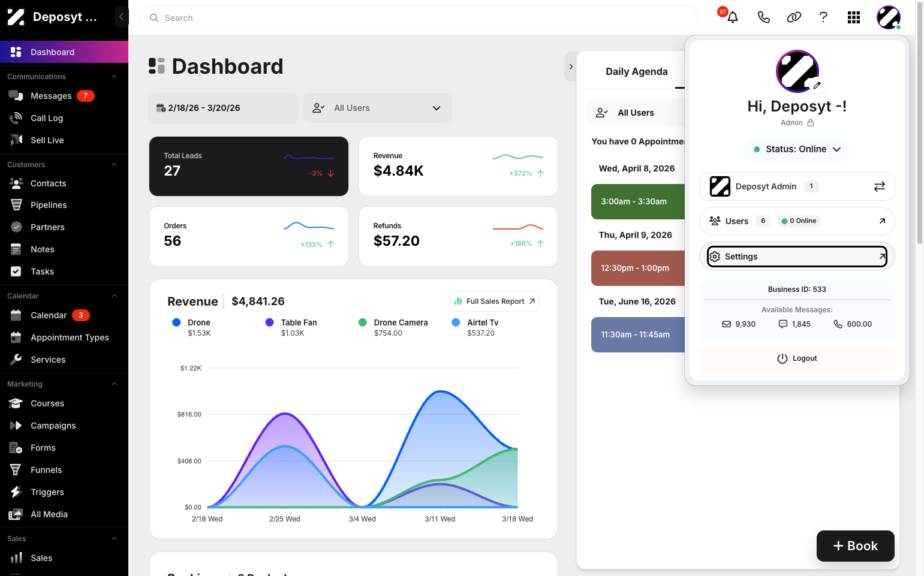The image size is (924, 576).
Task: Collapse the Daily Agenda panel arrow
Action: [571, 67]
